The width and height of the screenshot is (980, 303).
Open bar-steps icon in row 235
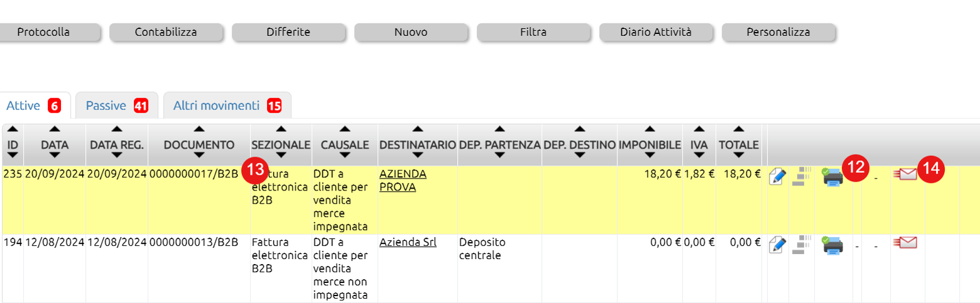point(802,176)
